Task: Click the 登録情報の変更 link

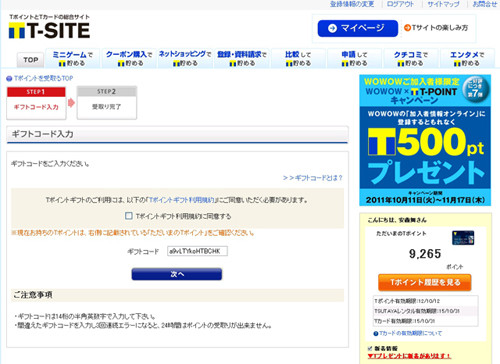Action: (x=352, y=4)
